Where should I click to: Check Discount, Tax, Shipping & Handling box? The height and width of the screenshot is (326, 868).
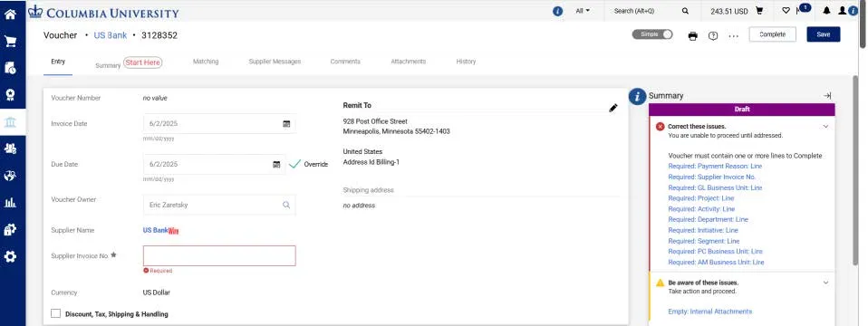pyautogui.click(x=55, y=314)
